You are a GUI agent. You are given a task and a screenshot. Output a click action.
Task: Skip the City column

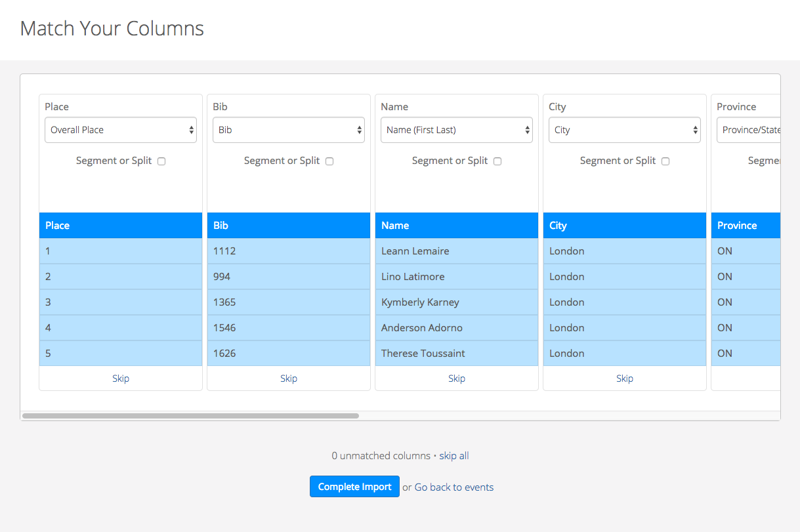[625, 379]
